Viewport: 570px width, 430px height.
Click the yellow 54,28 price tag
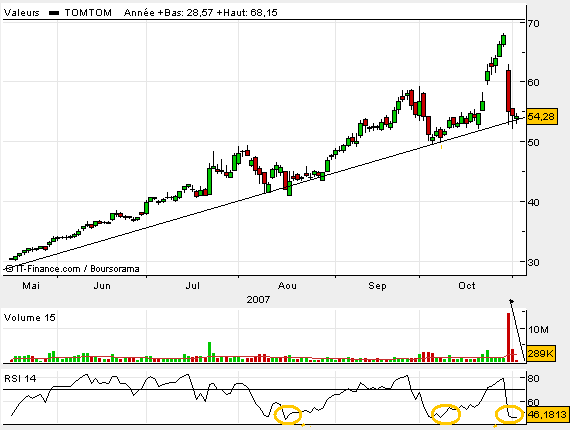click(541, 117)
